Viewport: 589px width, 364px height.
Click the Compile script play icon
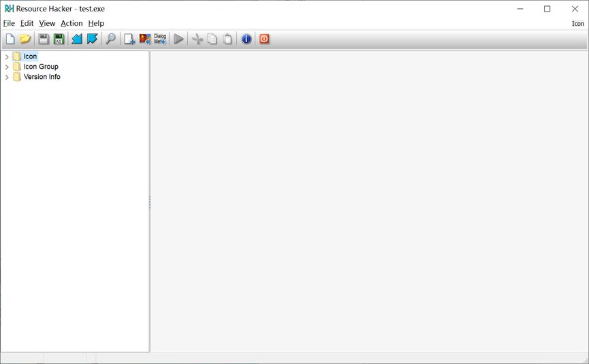[x=179, y=39]
